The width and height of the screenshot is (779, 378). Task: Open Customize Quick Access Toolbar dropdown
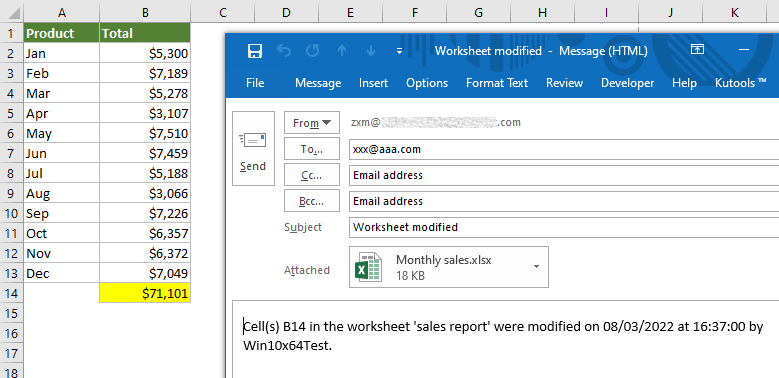(x=399, y=51)
